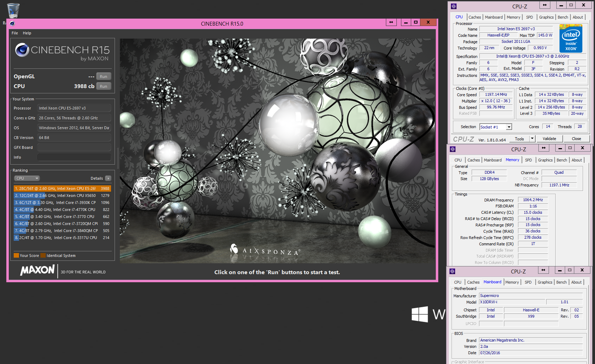Open Graphics tab in top CPU-Z window

[x=547, y=17]
